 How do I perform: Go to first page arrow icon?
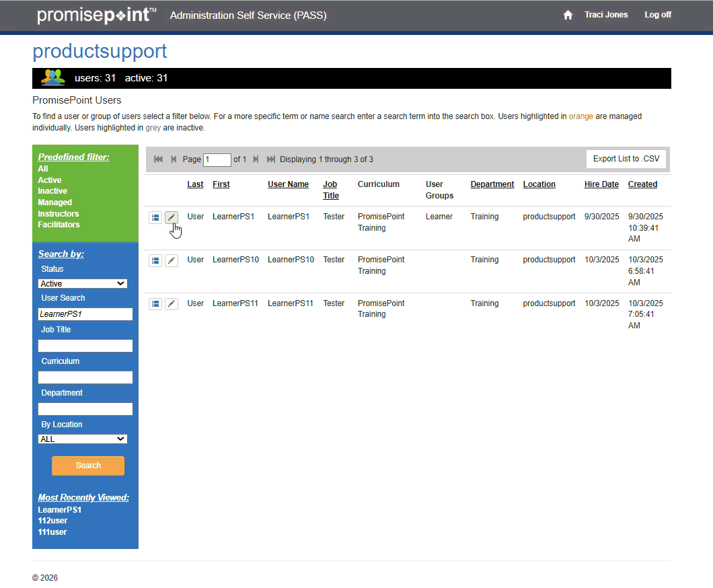tap(158, 159)
